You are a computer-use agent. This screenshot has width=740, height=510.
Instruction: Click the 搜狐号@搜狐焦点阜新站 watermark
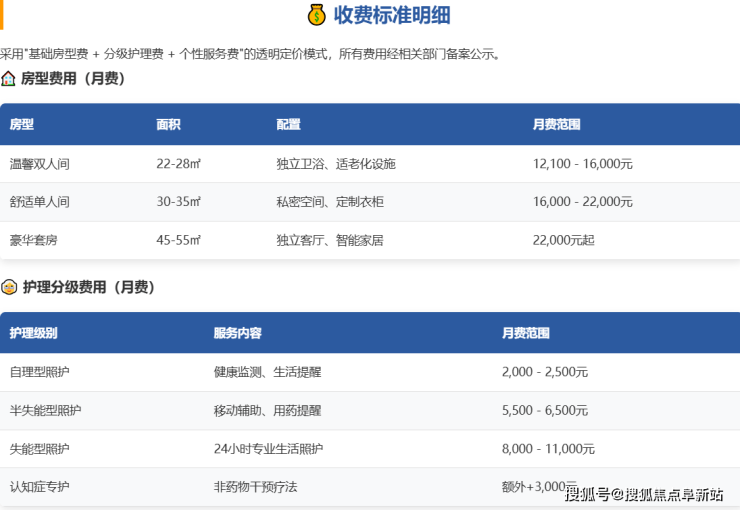point(644,494)
